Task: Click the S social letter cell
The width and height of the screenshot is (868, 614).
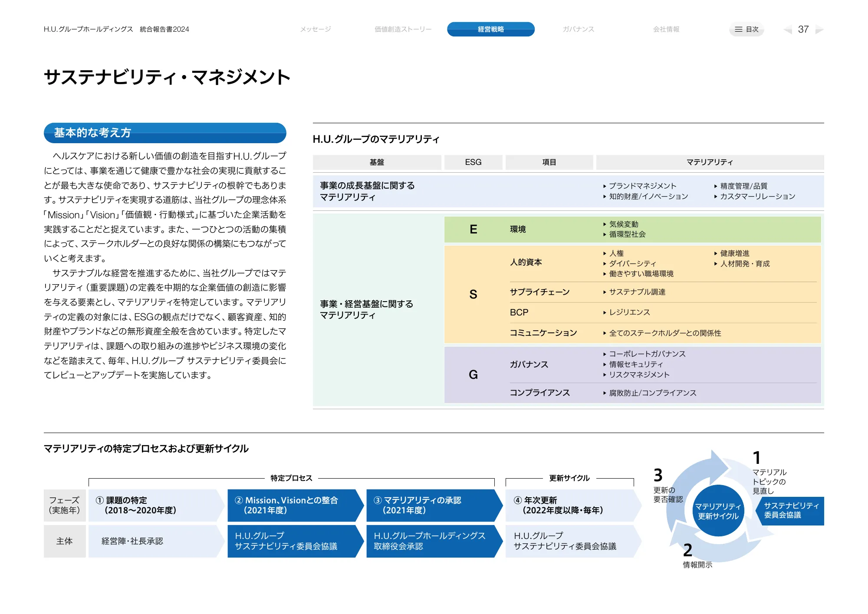Action: click(x=473, y=294)
